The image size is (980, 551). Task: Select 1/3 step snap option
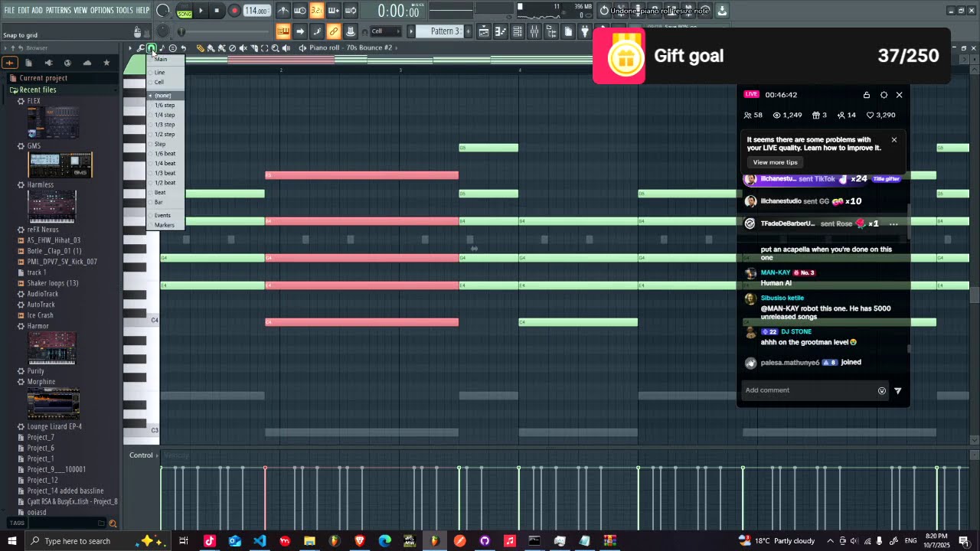point(165,125)
